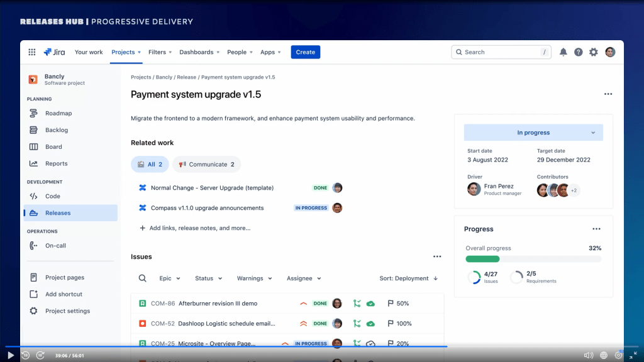Open the Filters menu
The image size is (644, 362).
tap(160, 52)
